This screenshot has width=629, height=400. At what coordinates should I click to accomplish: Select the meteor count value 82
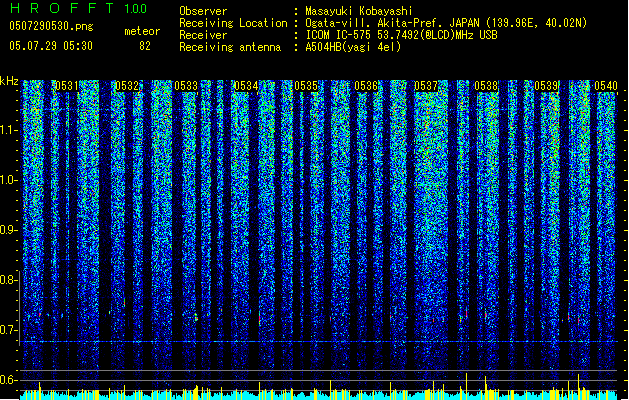point(145,46)
